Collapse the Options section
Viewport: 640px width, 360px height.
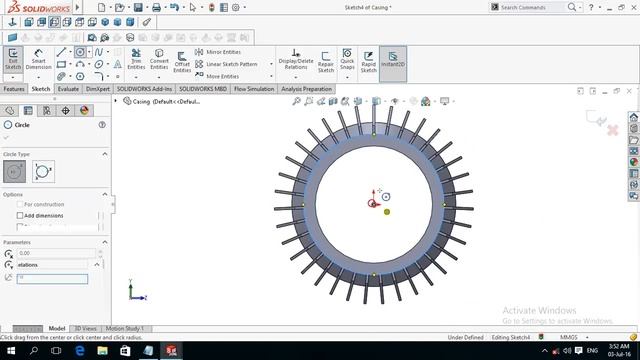(105, 194)
